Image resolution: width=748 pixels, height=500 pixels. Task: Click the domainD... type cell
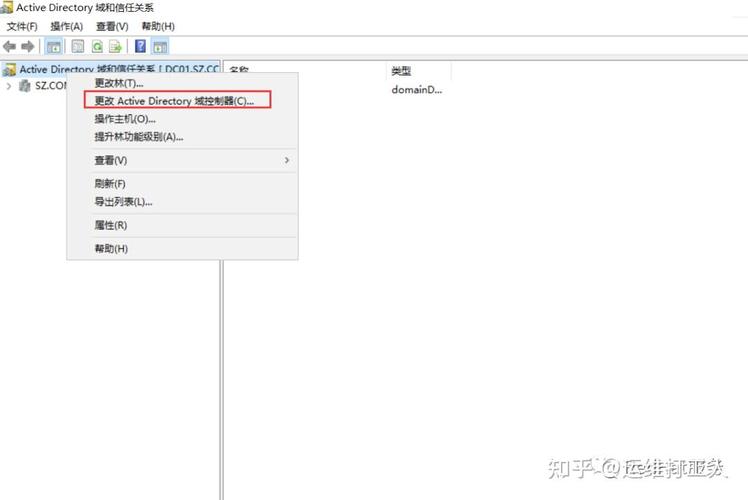[x=416, y=90]
